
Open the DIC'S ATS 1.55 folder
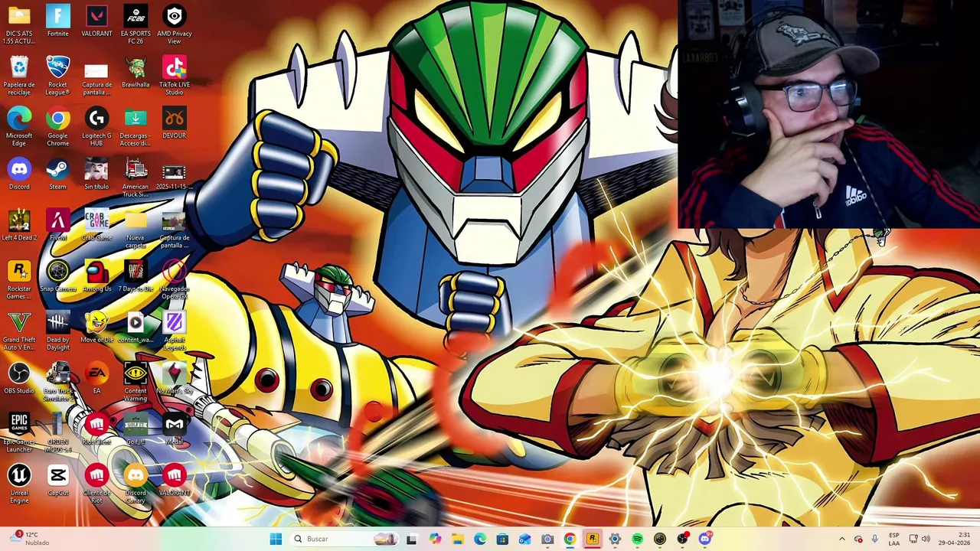coord(19,24)
